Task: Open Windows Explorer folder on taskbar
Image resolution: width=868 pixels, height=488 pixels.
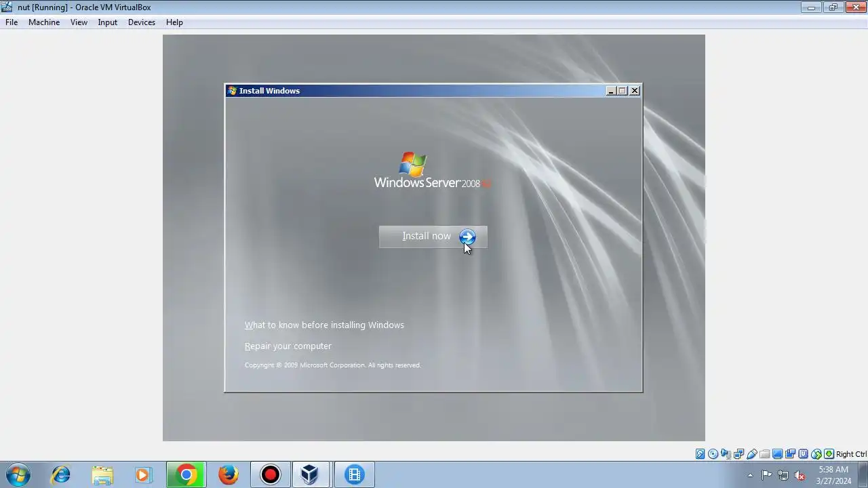Action: point(102,474)
